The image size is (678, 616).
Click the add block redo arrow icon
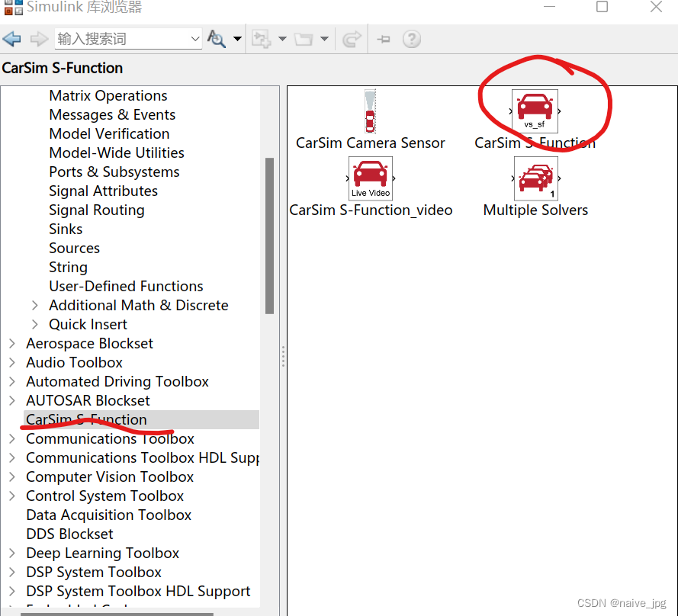coord(352,39)
